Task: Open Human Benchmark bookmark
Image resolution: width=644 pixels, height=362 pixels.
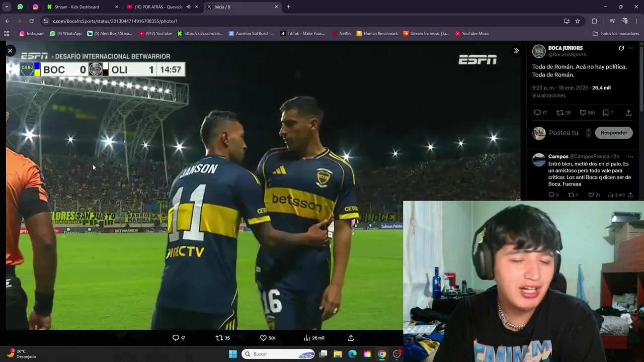Action: pos(377,34)
